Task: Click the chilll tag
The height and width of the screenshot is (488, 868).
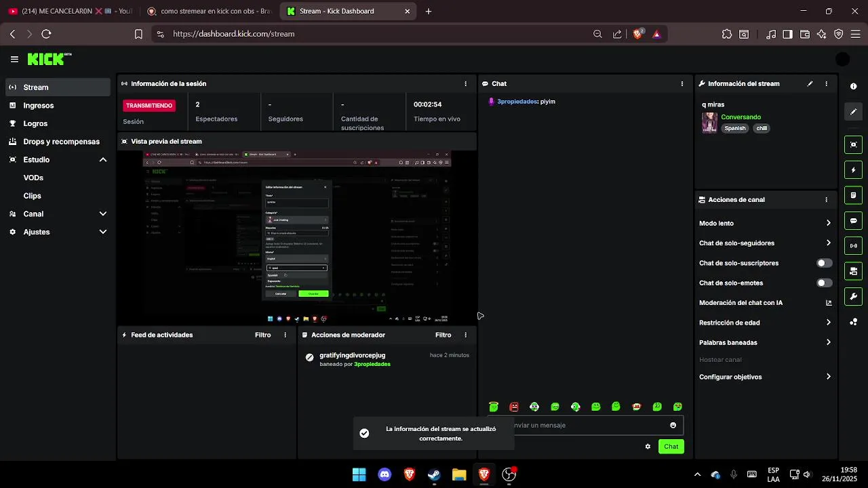Action: tap(762, 128)
